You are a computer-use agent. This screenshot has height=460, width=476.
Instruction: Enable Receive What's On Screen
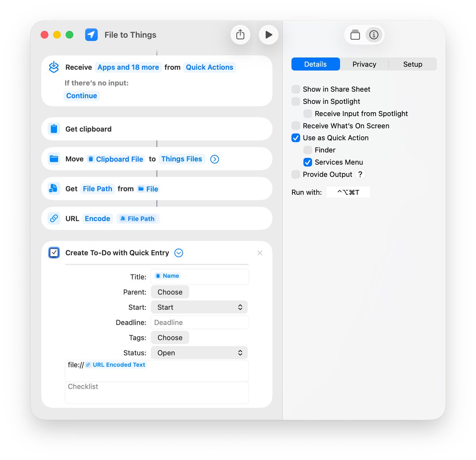point(296,126)
